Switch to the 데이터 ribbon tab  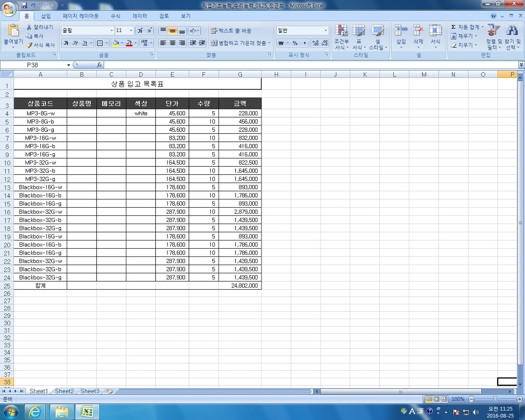point(139,16)
